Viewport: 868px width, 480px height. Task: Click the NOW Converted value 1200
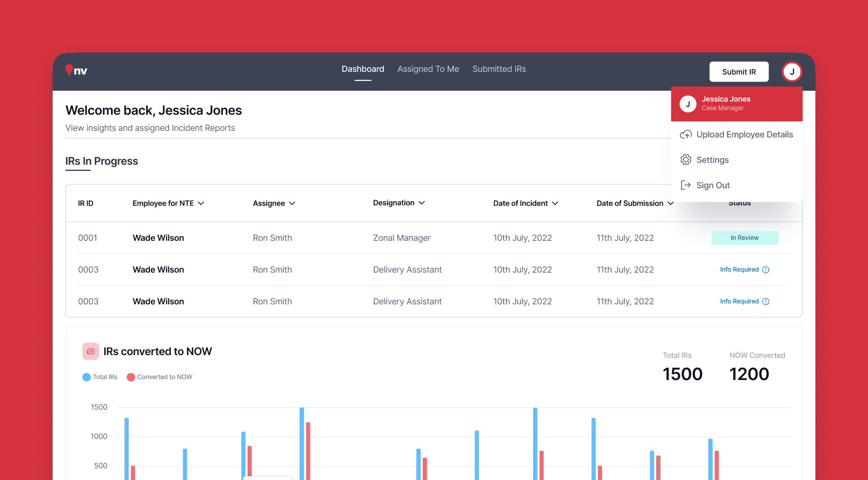pos(749,374)
